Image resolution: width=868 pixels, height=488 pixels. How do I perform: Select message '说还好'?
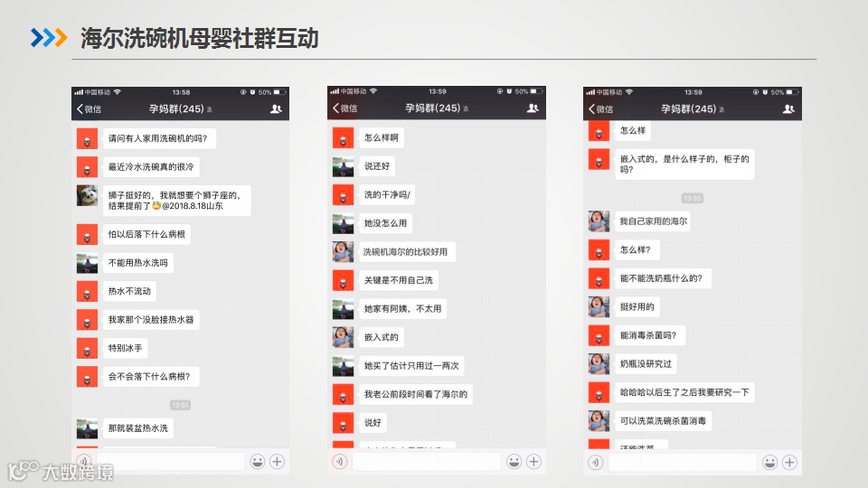[x=377, y=166]
